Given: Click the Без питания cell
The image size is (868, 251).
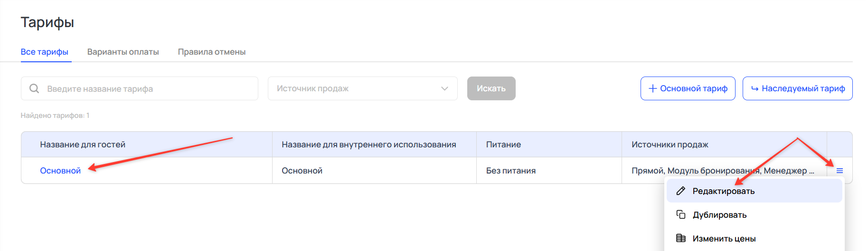Looking at the screenshot, I should [511, 171].
